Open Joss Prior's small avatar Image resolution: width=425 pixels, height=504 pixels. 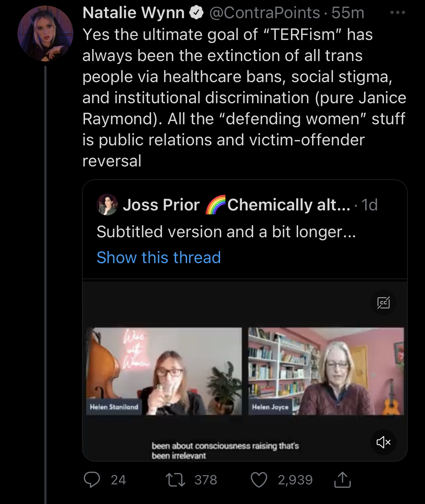click(107, 205)
